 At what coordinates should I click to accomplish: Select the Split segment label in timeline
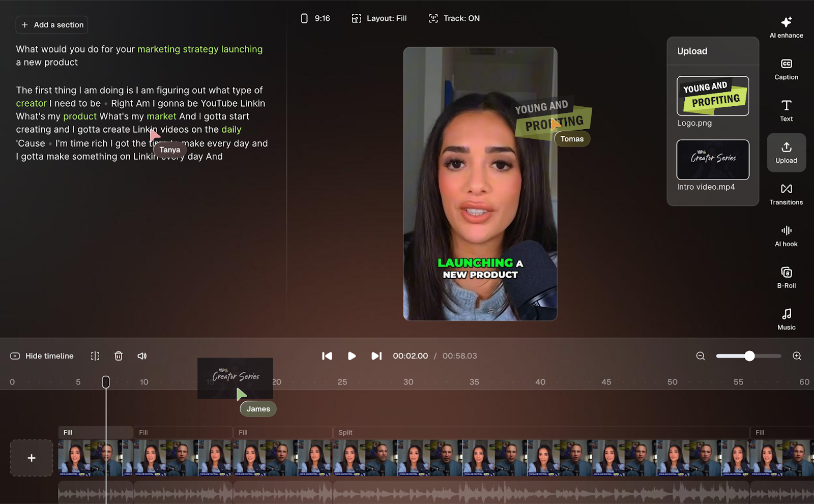click(345, 432)
